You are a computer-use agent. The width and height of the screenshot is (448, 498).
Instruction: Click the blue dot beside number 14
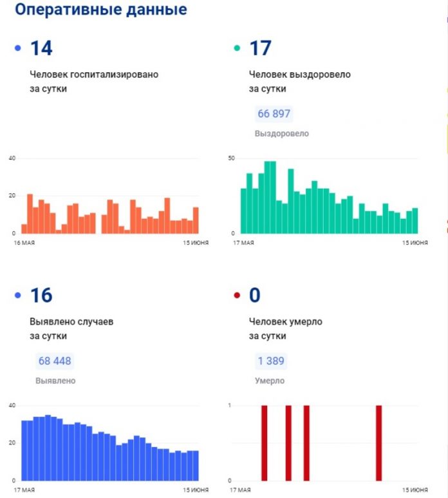pos(18,48)
